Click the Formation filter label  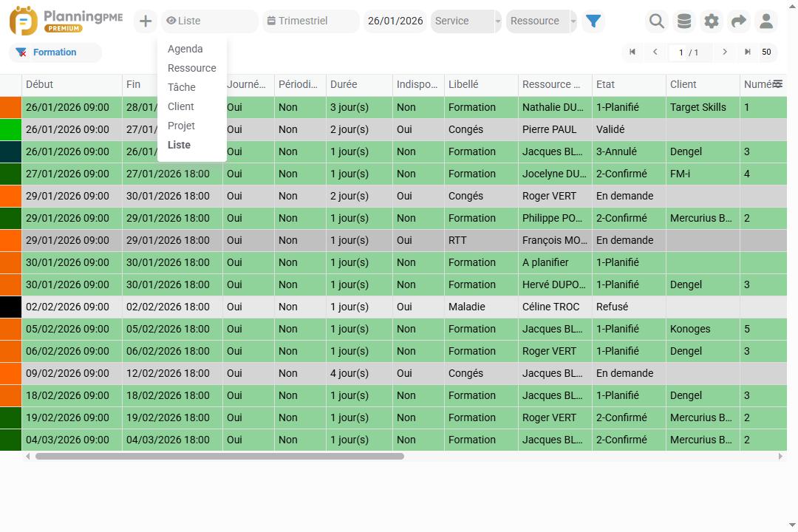point(55,52)
